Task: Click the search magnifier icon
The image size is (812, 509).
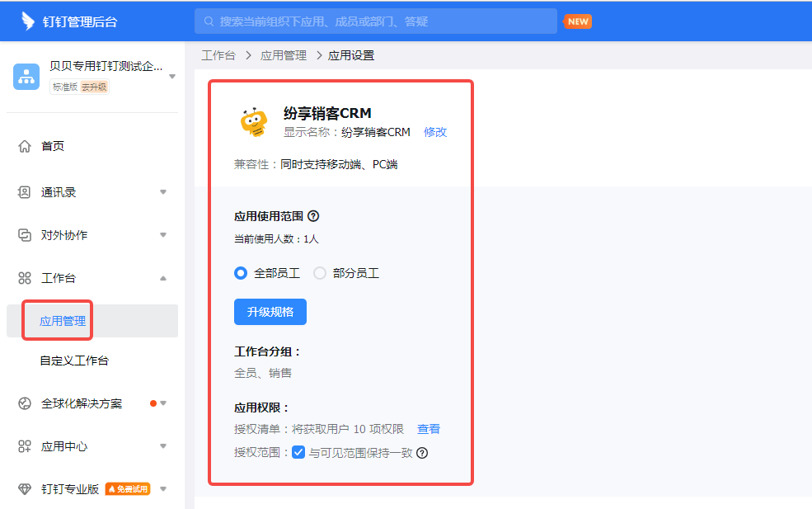Action: coord(209,21)
